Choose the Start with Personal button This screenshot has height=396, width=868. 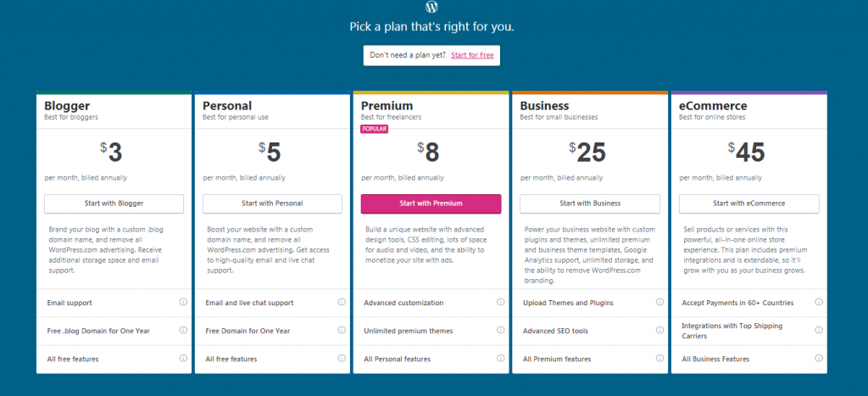point(272,204)
